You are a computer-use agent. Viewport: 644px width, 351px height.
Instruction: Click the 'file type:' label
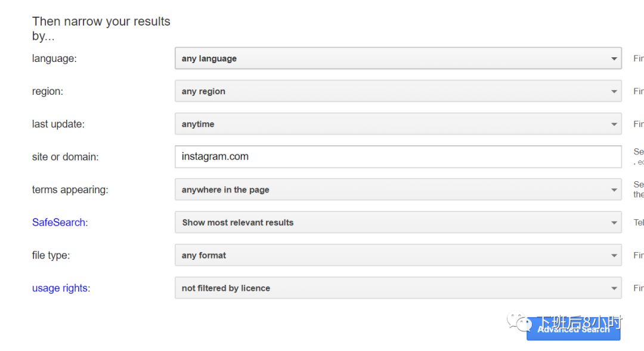pyautogui.click(x=51, y=255)
